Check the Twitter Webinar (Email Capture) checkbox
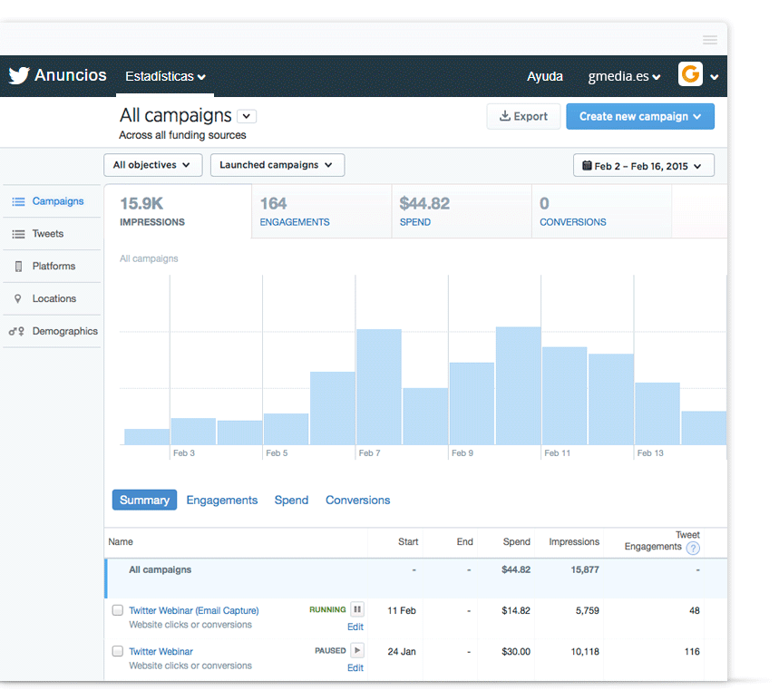This screenshot has height=700, width=779. 118,610
